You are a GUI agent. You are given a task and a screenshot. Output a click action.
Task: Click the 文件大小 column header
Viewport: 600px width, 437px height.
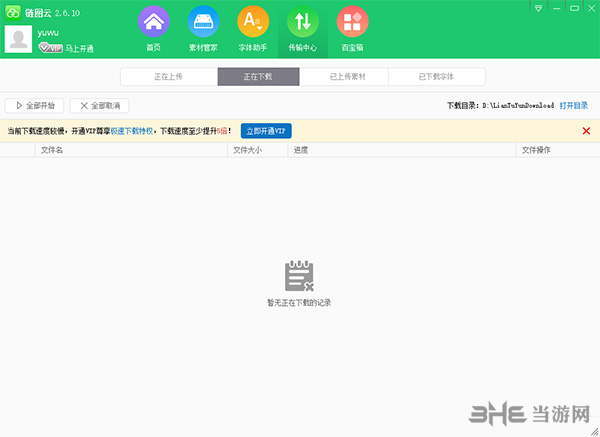coord(258,150)
